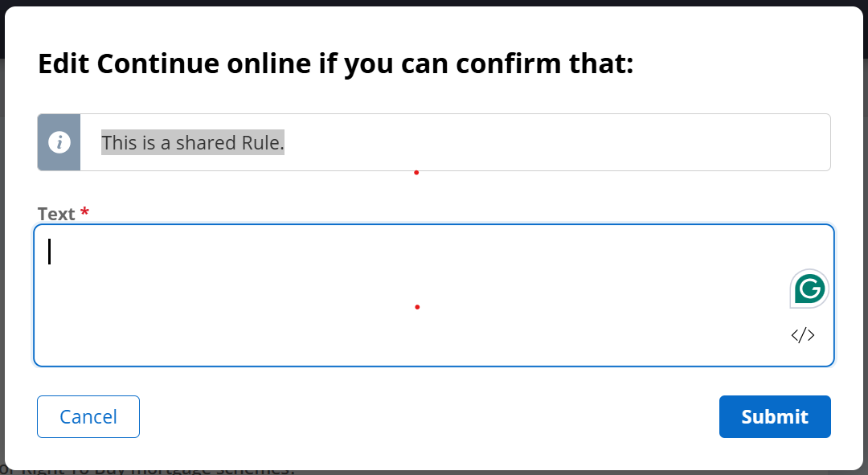Click the red required asterisk
Viewport: 868px width, 475px height.
tap(84, 213)
